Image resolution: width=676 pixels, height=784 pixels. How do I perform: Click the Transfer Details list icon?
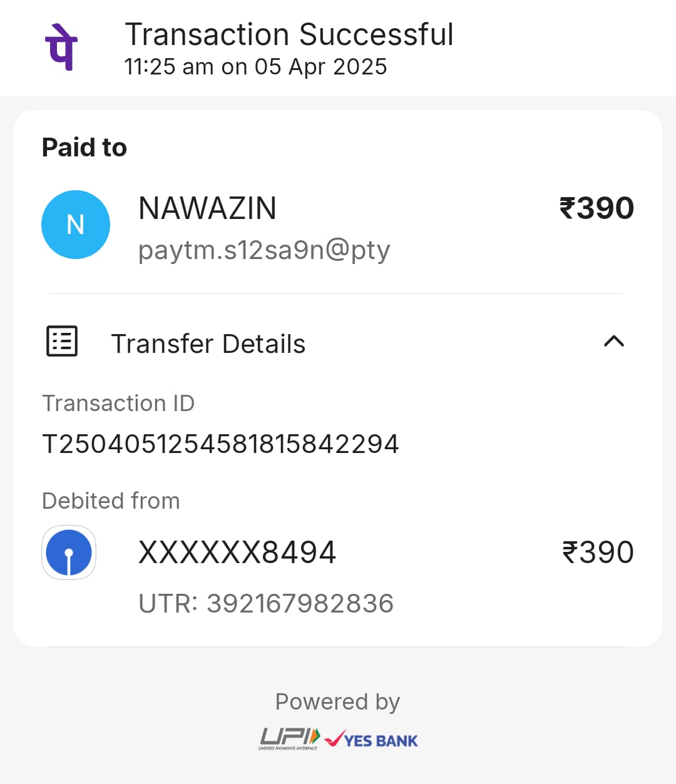(x=62, y=341)
